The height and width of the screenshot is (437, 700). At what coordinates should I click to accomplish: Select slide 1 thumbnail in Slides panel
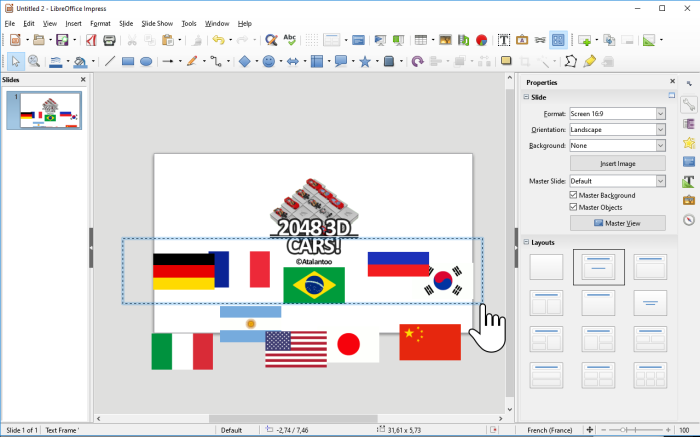tap(50, 110)
